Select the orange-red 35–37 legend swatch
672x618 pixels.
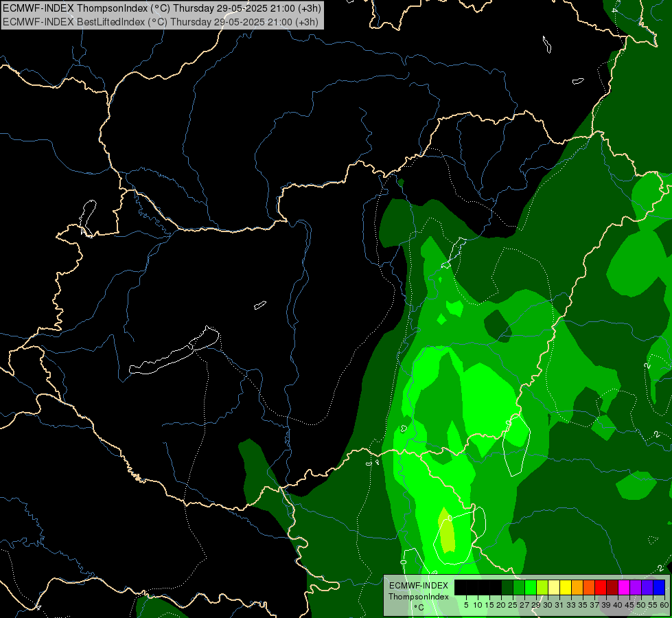[x=589, y=587]
